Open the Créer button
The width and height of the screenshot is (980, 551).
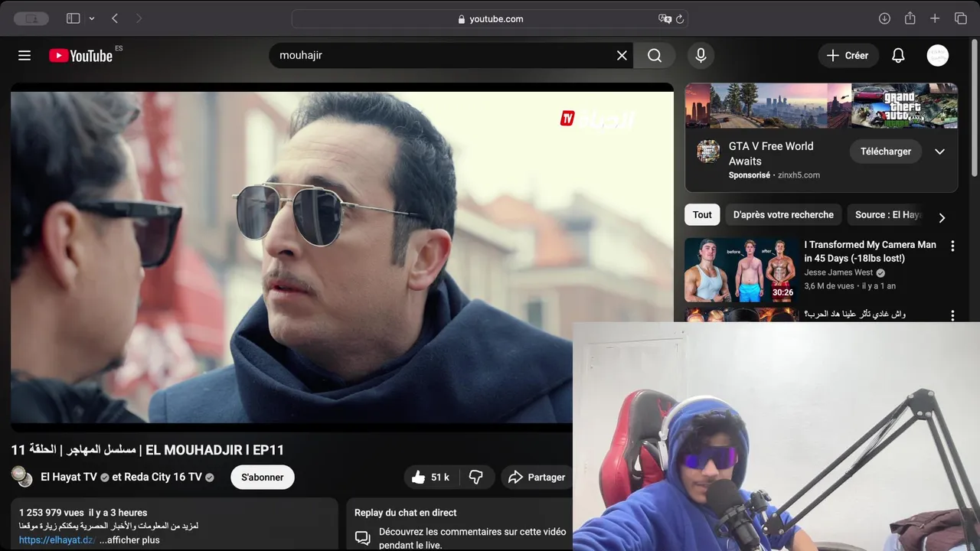pyautogui.click(x=848, y=55)
